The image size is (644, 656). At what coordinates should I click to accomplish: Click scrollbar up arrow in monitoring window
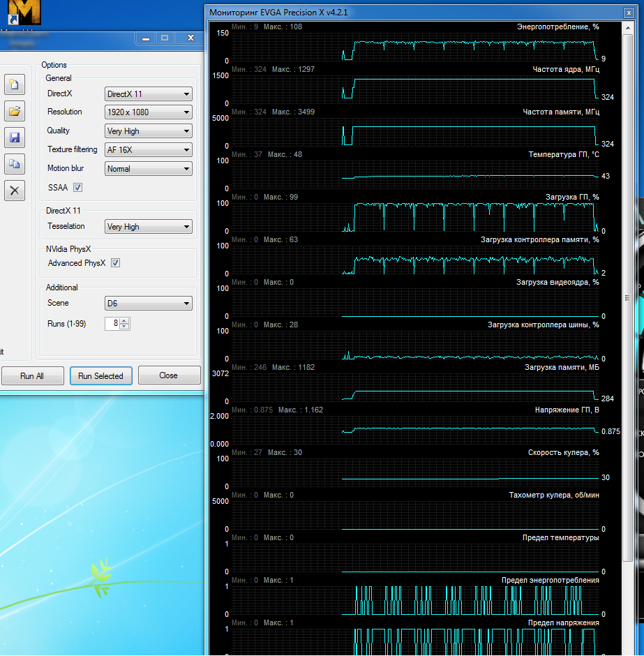[x=628, y=28]
